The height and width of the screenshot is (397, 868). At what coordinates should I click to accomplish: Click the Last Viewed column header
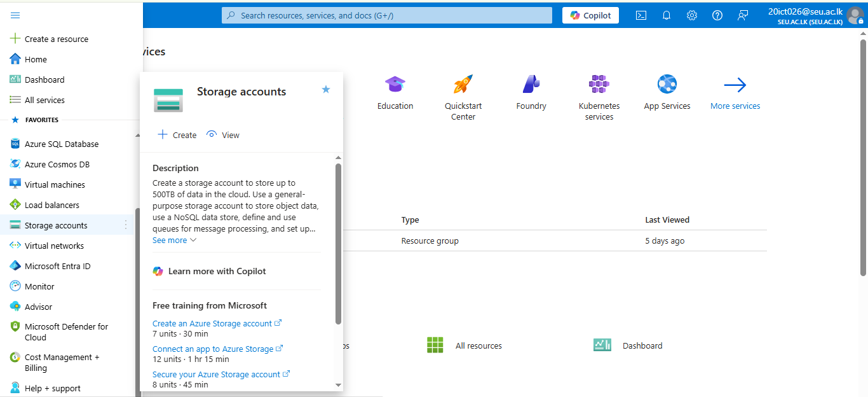pos(667,219)
